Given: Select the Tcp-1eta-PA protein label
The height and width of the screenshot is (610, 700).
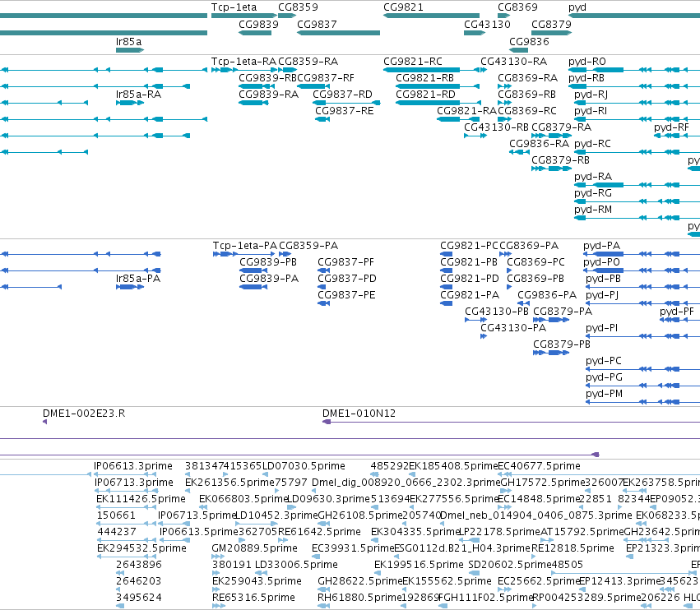Looking at the screenshot, I should pos(244,246).
